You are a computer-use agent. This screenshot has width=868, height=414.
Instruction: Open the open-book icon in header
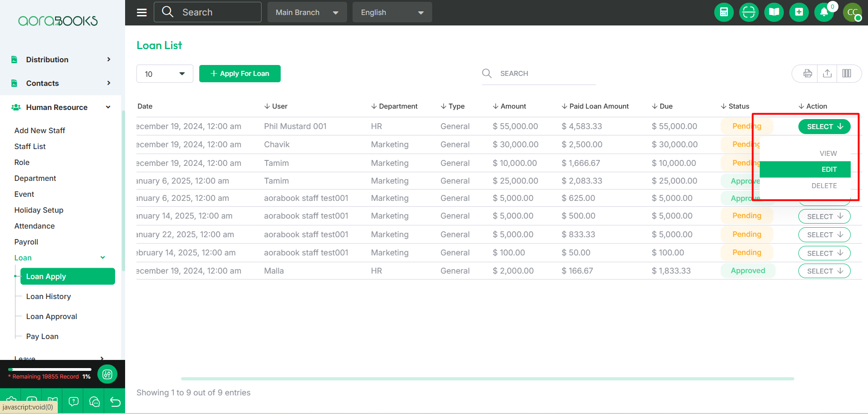774,12
